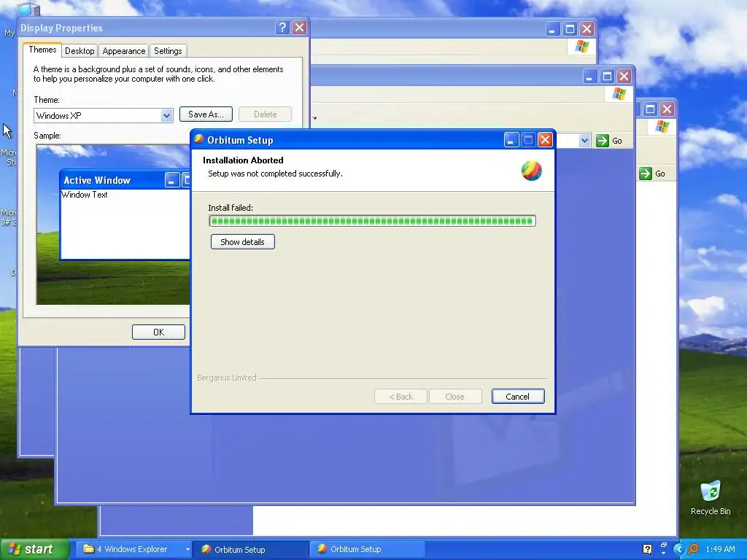
Task: Activate the first Orbitum Setup taskbar button
Action: pyautogui.click(x=251, y=550)
